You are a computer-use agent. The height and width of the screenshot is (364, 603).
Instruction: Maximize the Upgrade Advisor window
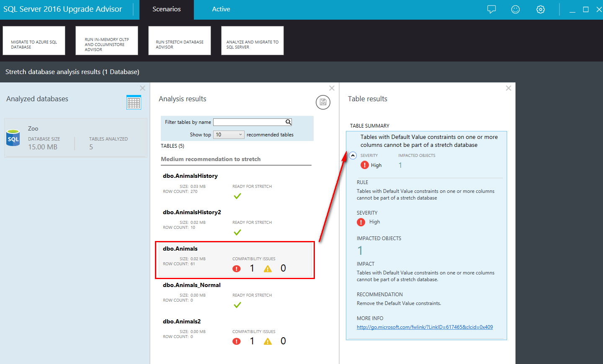[x=586, y=9]
